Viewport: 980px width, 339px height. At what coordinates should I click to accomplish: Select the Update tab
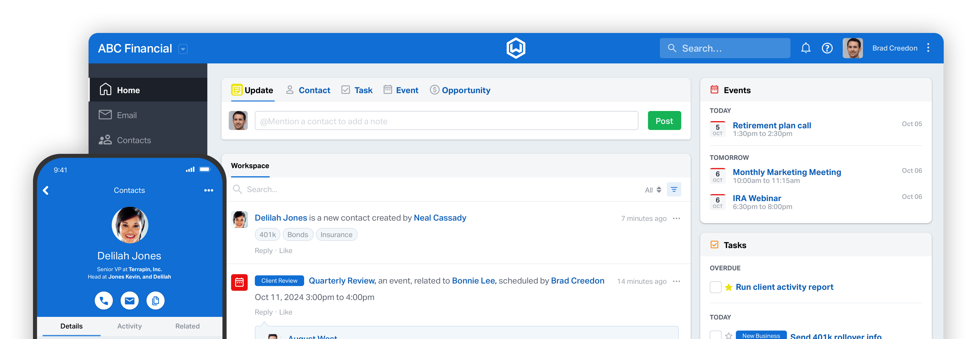point(252,90)
